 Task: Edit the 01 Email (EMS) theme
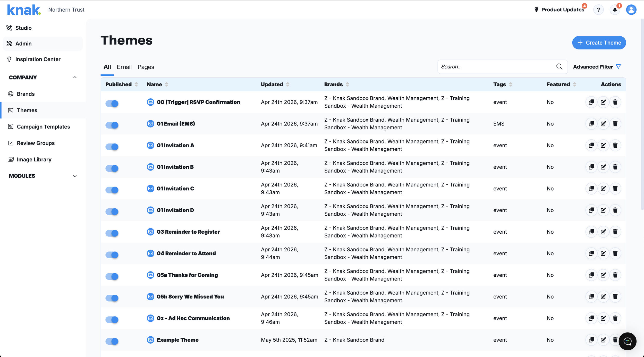pyautogui.click(x=603, y=124)
